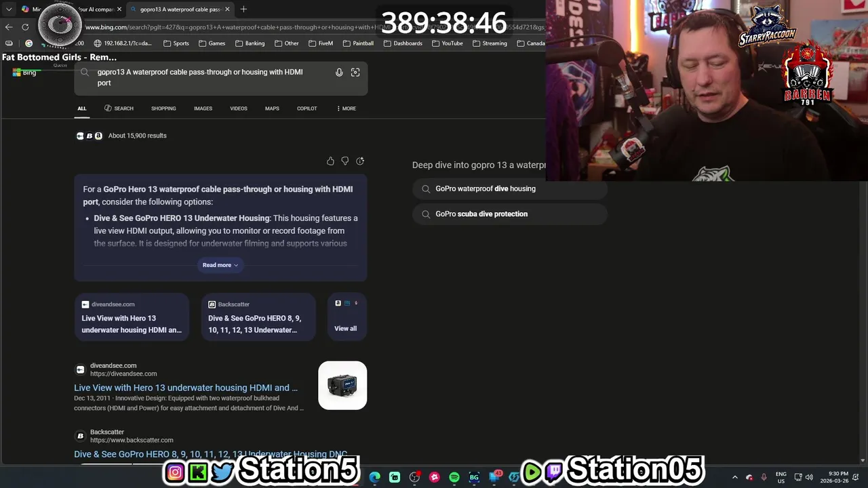
Task: Open 'Live View with Hero 13' result link
Action: click(186, 388)
